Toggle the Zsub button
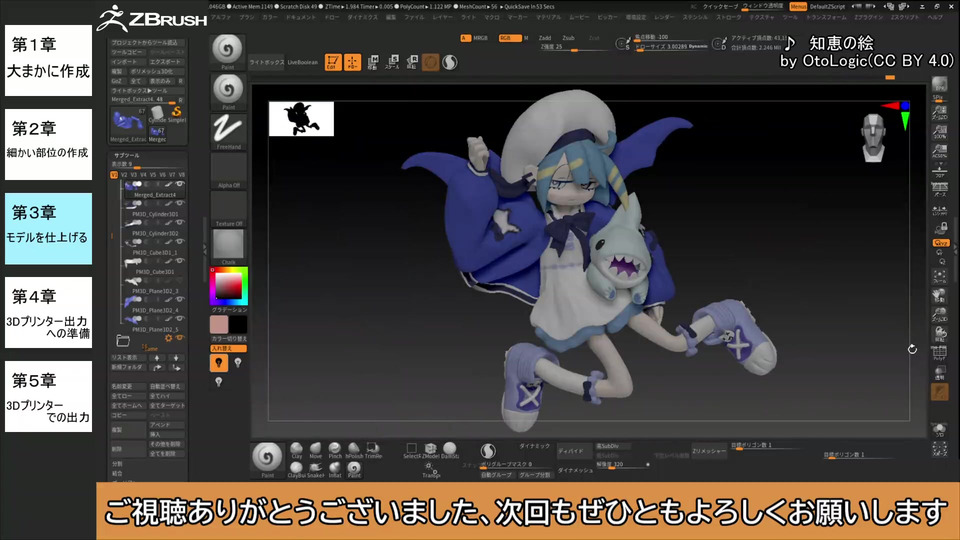The image size is (960, 540). pos(568,38)
